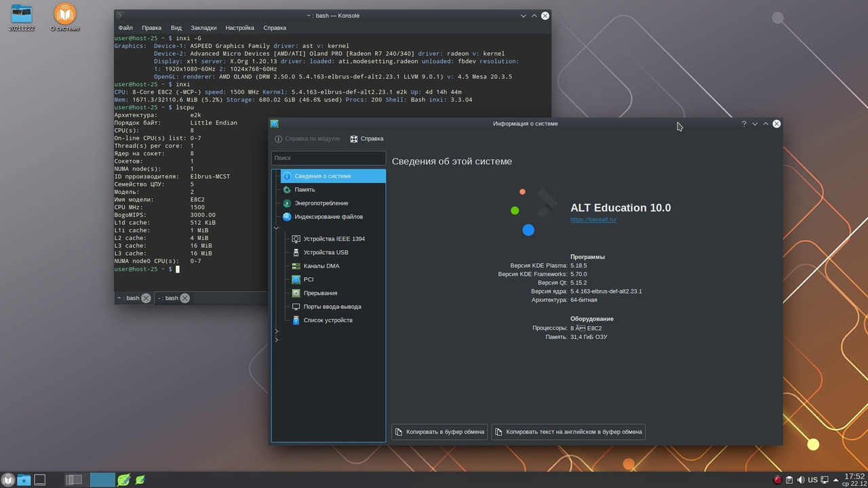
Task: Switch to the second bash tab in Konsole
Action: click(x=167, y=298)
